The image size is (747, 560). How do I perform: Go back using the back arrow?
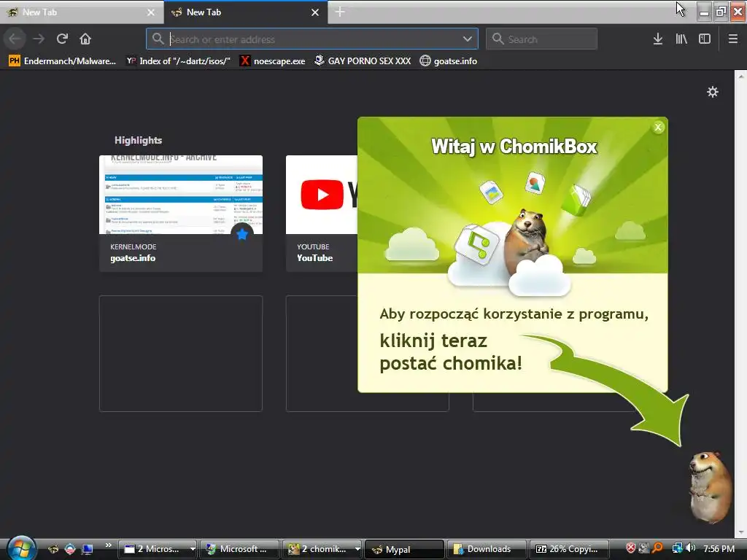pos(15,39)
